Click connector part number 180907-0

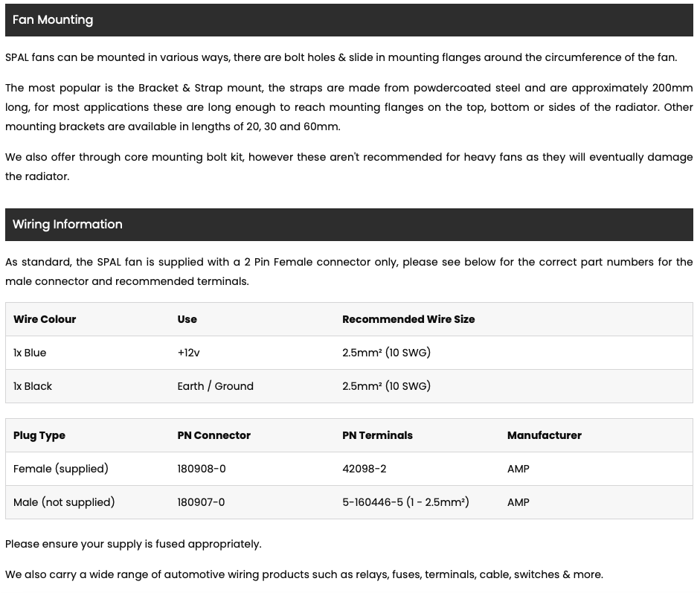point(201,502)
